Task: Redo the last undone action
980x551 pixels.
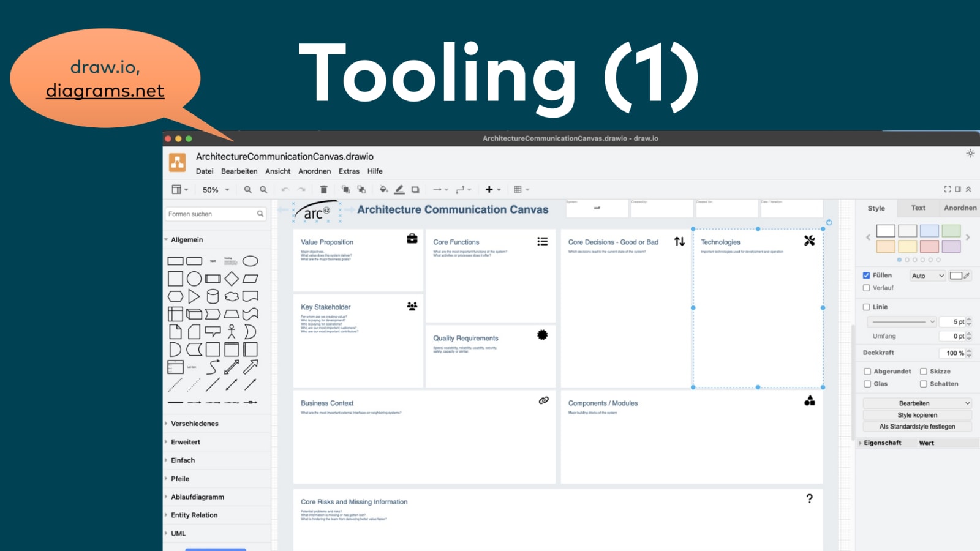Action: point(301,190)
